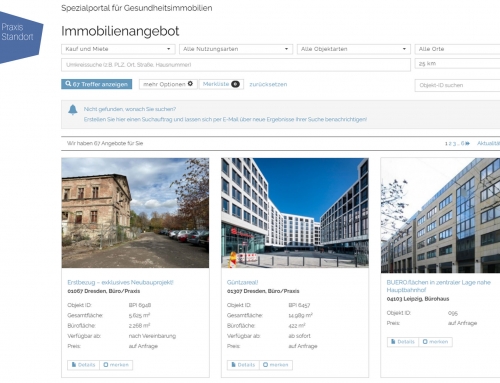Click the 67 Treffer anzeigen button
This screenshot has width=500, height=383.
click(x=97, y=84)
